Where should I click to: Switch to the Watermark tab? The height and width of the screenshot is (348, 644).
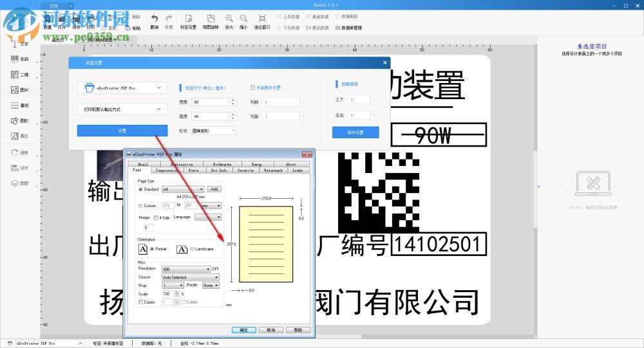pos(272,170)
